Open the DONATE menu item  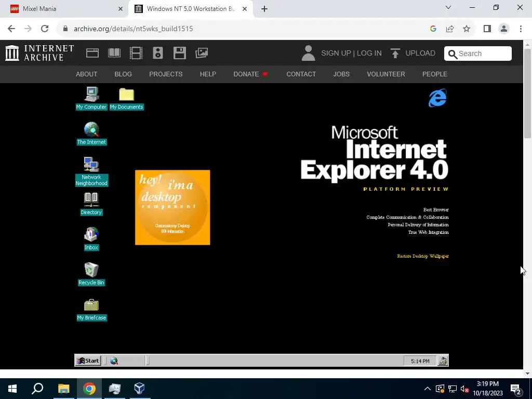pyautogui.click(x=250, y=74)
